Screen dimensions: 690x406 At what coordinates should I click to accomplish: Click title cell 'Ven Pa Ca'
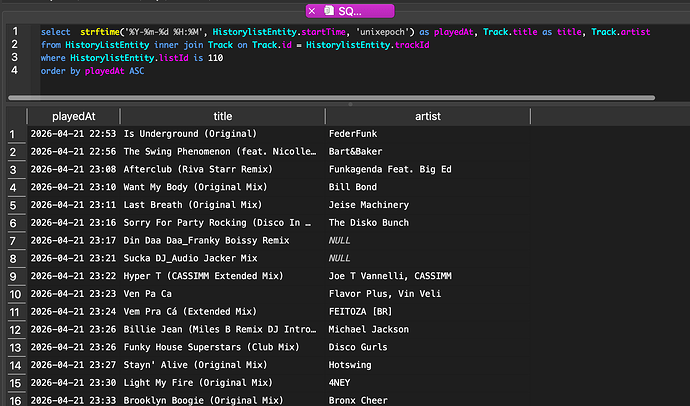(x=223, y=294)
